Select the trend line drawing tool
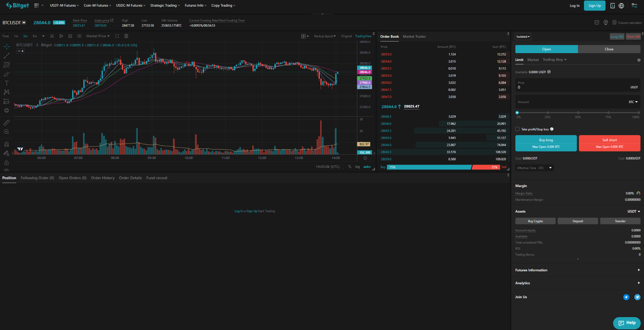This screenshot has height=330, width=644. click(7, 56)
